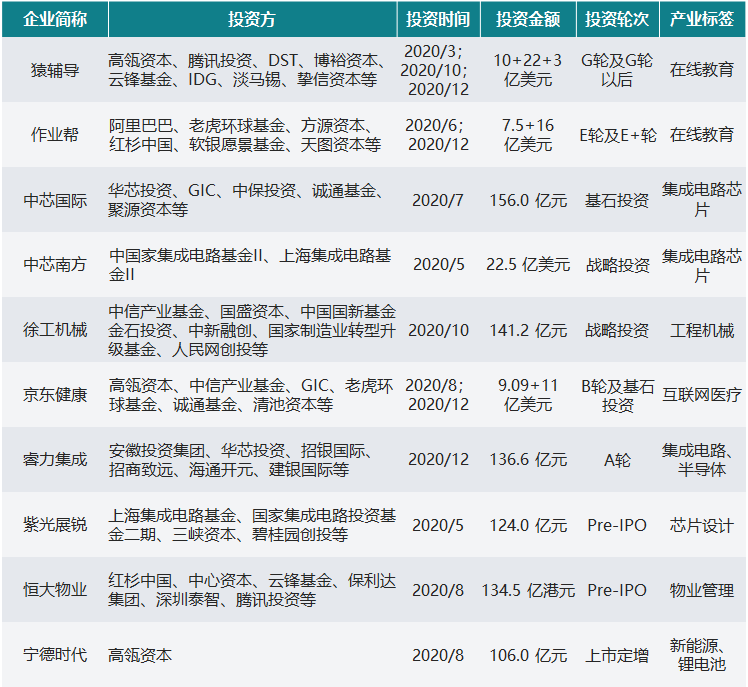Select the 投资时间 column header

tap(438, 19)
